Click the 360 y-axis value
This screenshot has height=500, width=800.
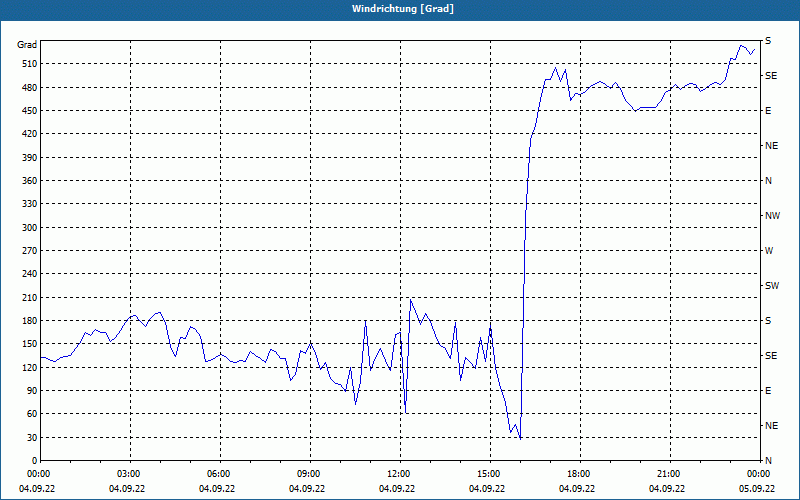click(30, 181)
